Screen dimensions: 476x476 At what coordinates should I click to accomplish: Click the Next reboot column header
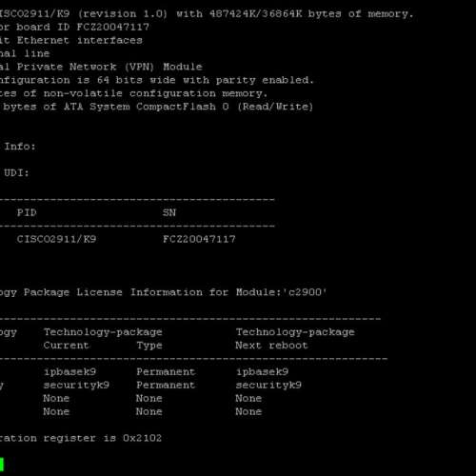click(x=271, y=346)
